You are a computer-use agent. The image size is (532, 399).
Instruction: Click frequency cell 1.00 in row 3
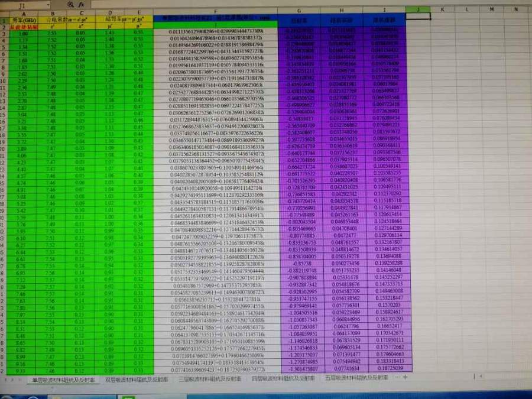[x=24, y=34]
